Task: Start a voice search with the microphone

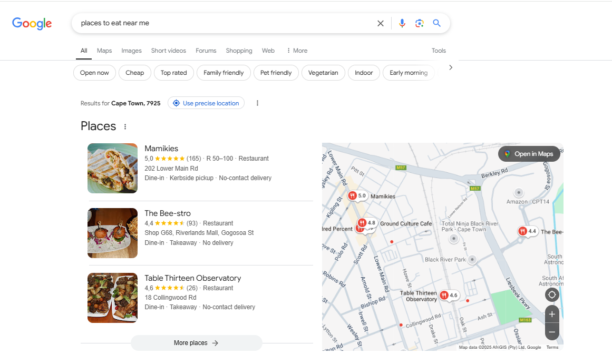Action: click(402, 23)
